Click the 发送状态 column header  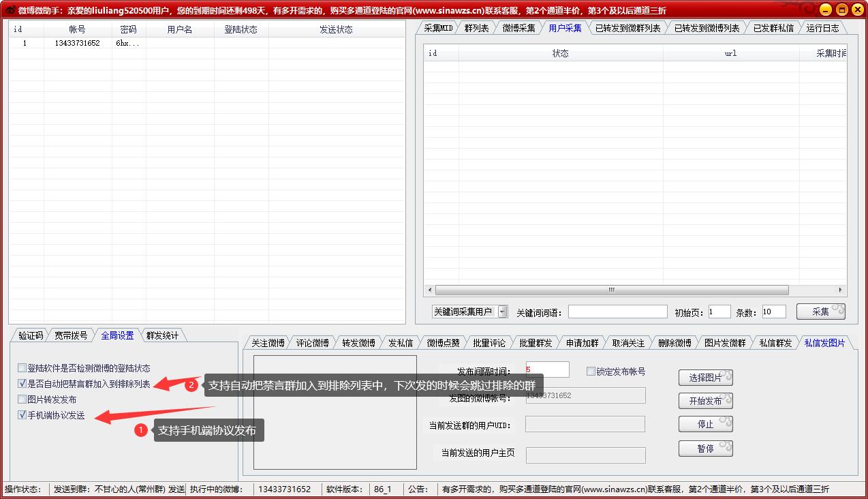pos(337,29)
